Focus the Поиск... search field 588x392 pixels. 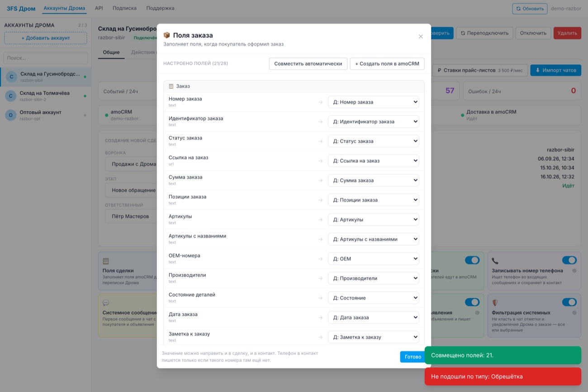(46, 58)
